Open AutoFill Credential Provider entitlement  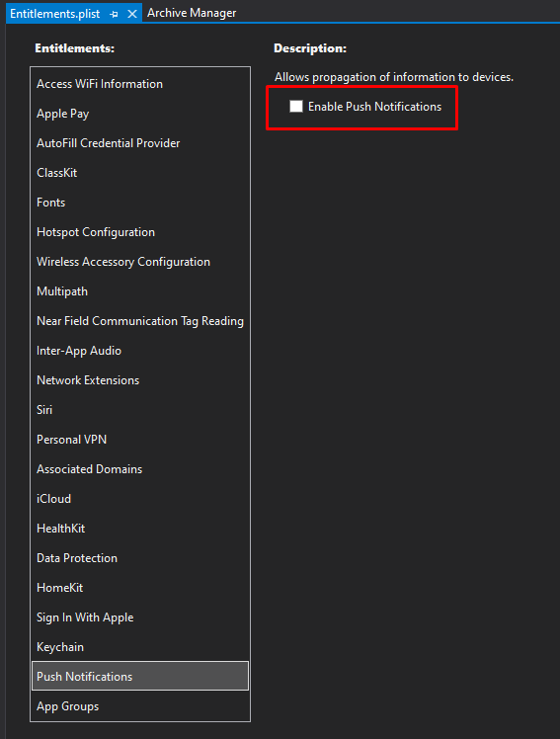tap(140, 143)
